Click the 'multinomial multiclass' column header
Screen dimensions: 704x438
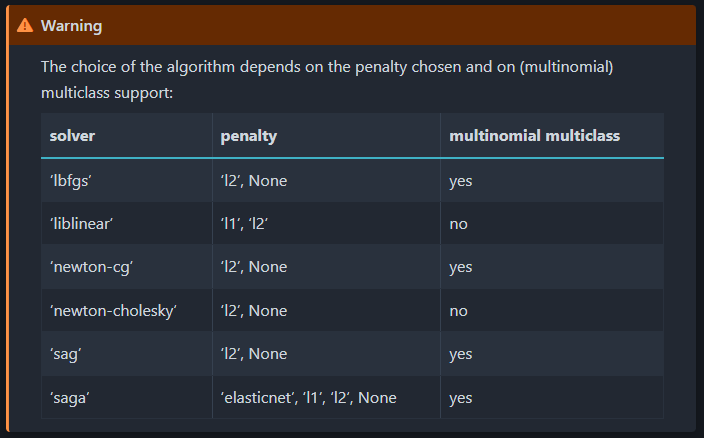pos(552,136)
